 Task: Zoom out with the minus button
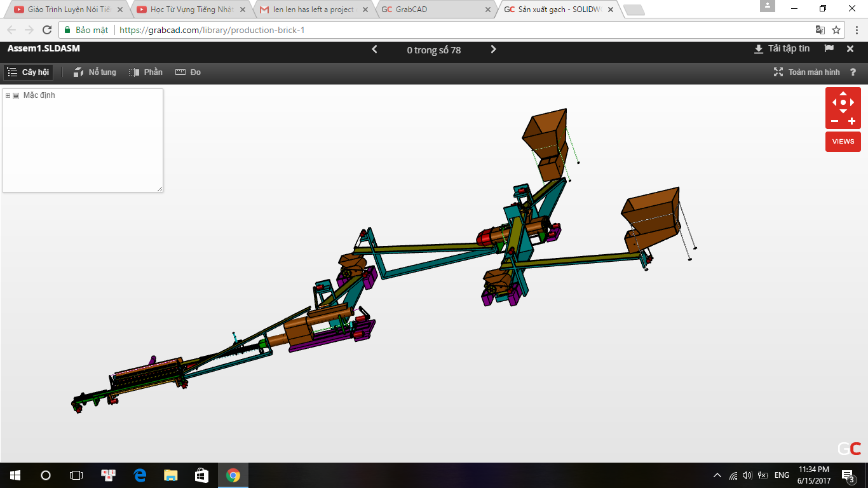(x=834, y=121)
